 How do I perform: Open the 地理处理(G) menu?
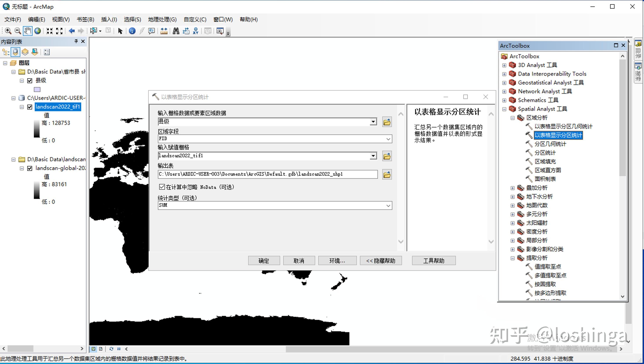[x=162, y=20]
